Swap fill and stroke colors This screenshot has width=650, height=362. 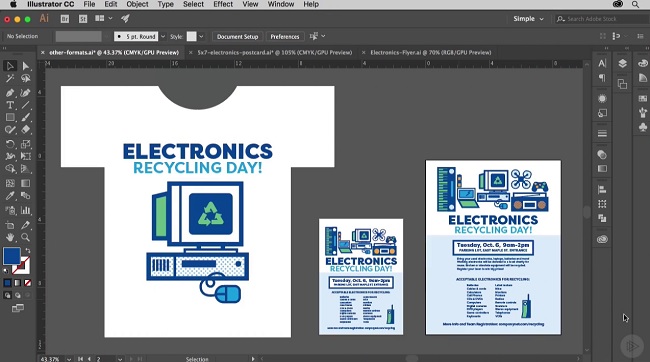pyautogui.click(x=28, y=250)
